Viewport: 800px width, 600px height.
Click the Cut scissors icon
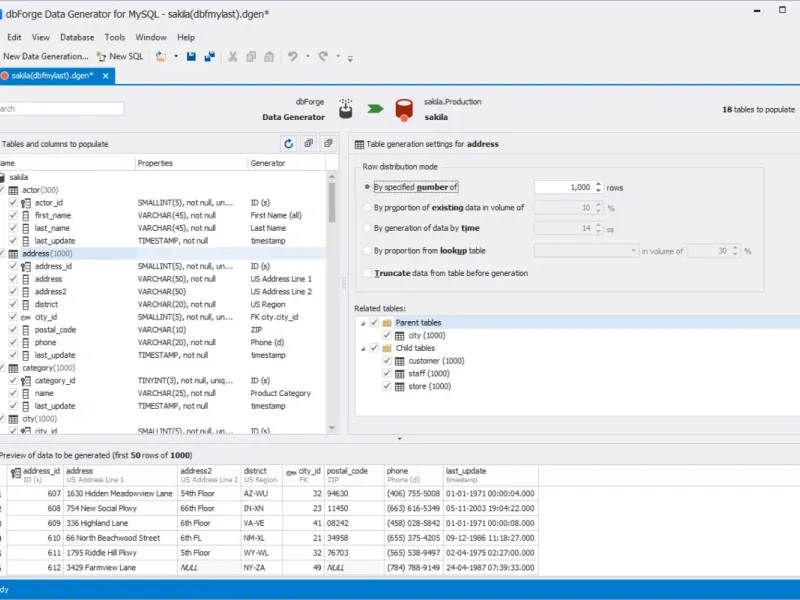click(x=233, y=57)
